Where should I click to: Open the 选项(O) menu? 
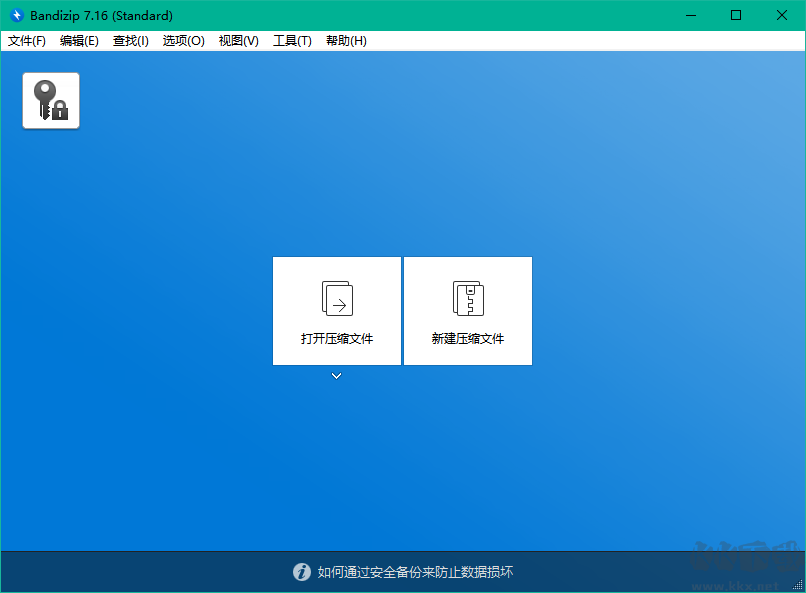(183, 41)
